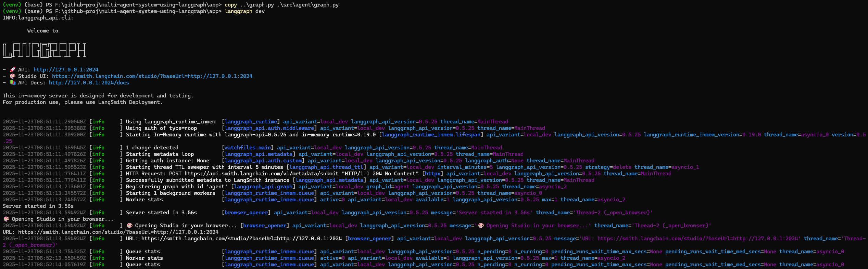Screen dimensions: 868x269
Task: Click 'Using langgraph_runtime_inmem' log message
Action: point(171,122)
